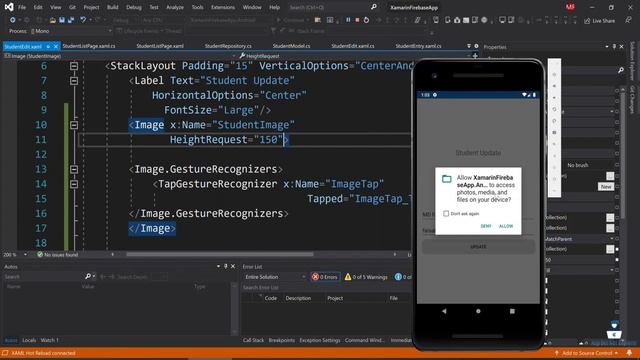
Task: Collapse the StackLayout node on line 6
Action: click(74, 66)
